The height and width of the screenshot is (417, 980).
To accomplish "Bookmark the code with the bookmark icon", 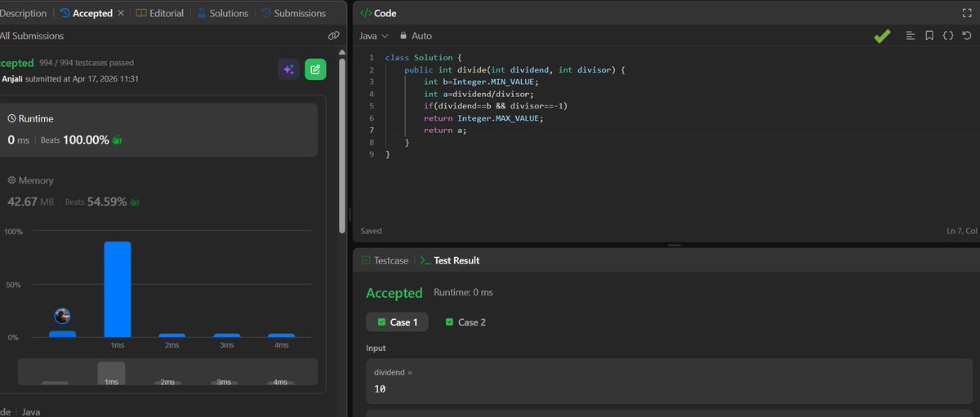I will point(929,36).
